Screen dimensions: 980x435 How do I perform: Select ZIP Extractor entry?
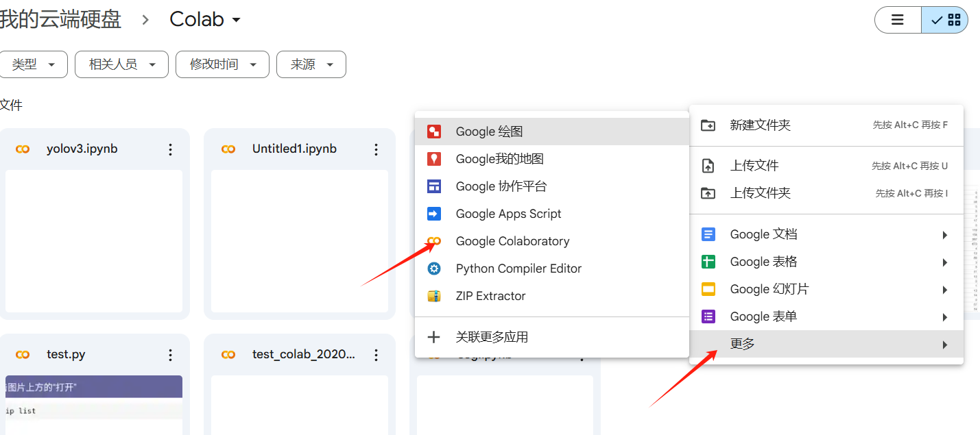[552, 296]
